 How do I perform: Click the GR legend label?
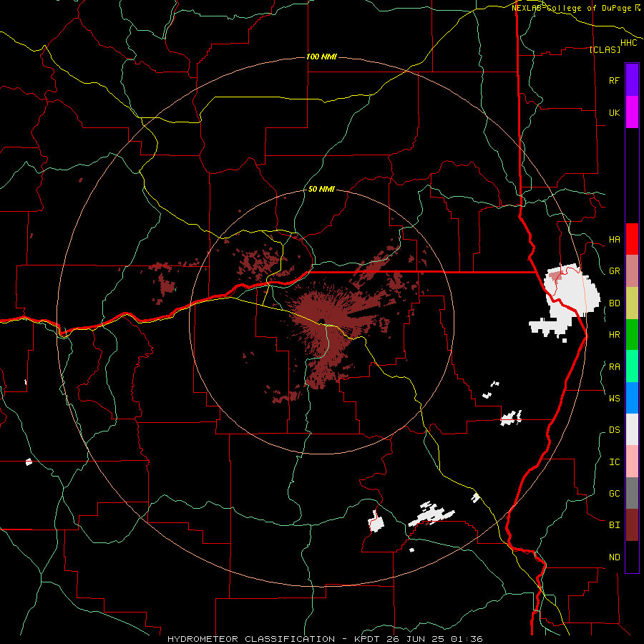614,271
